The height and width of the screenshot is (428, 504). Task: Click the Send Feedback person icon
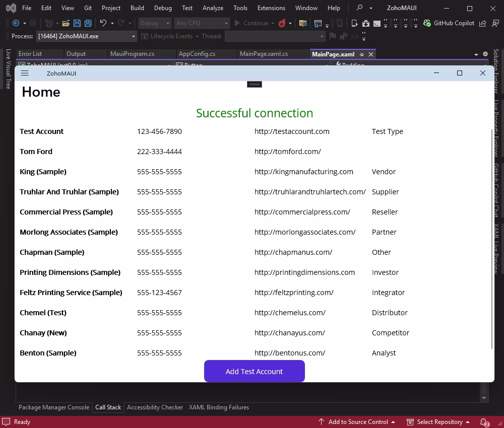[x=495, y=23]
